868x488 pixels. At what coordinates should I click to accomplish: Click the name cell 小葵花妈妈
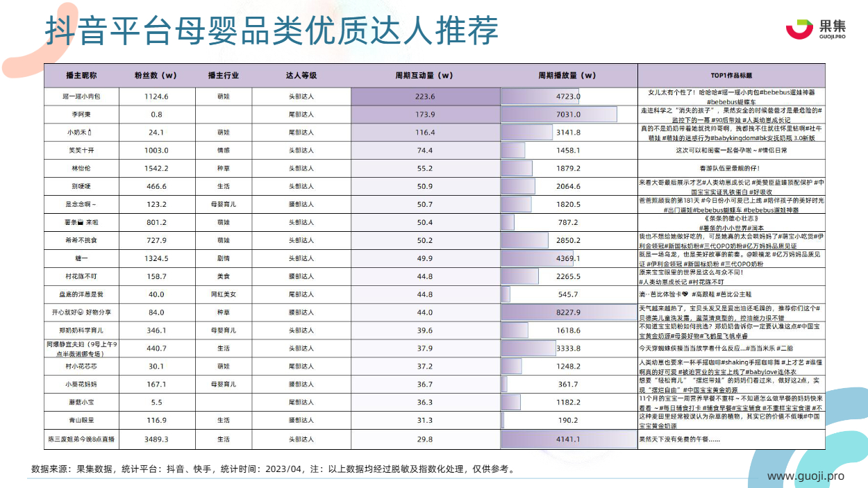(x=81, y=384)
